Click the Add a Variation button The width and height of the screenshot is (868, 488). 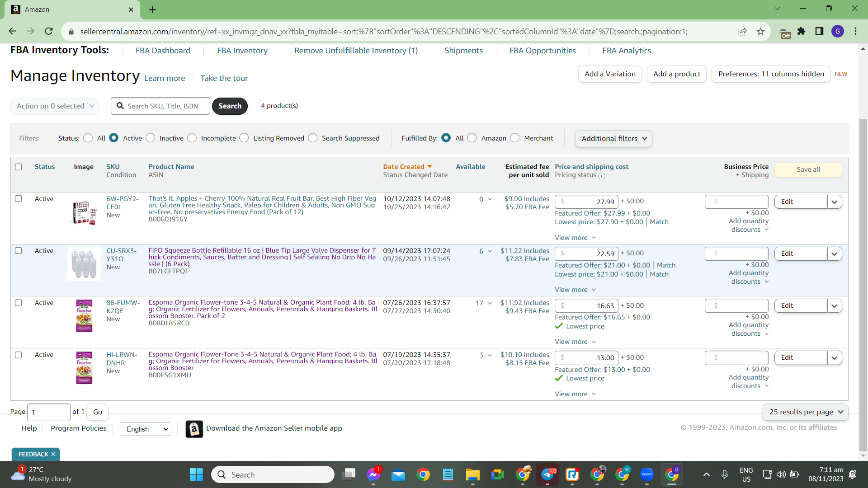(x=610, y=74)
